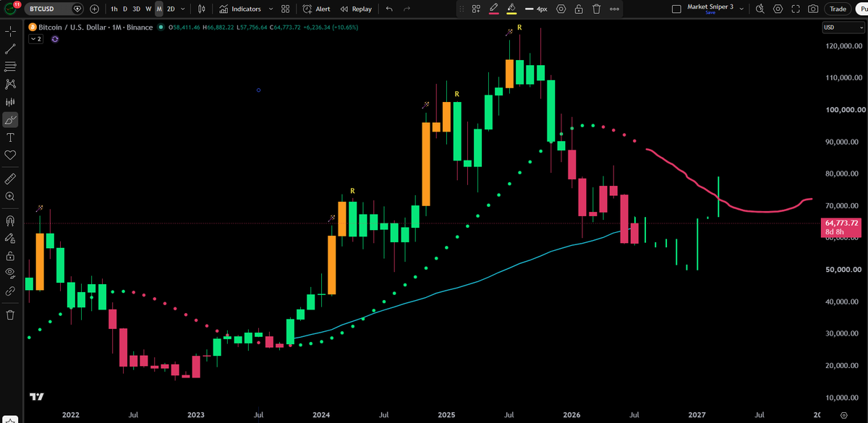
Task: Click the add symbol plus button
Action: point(94,9)
